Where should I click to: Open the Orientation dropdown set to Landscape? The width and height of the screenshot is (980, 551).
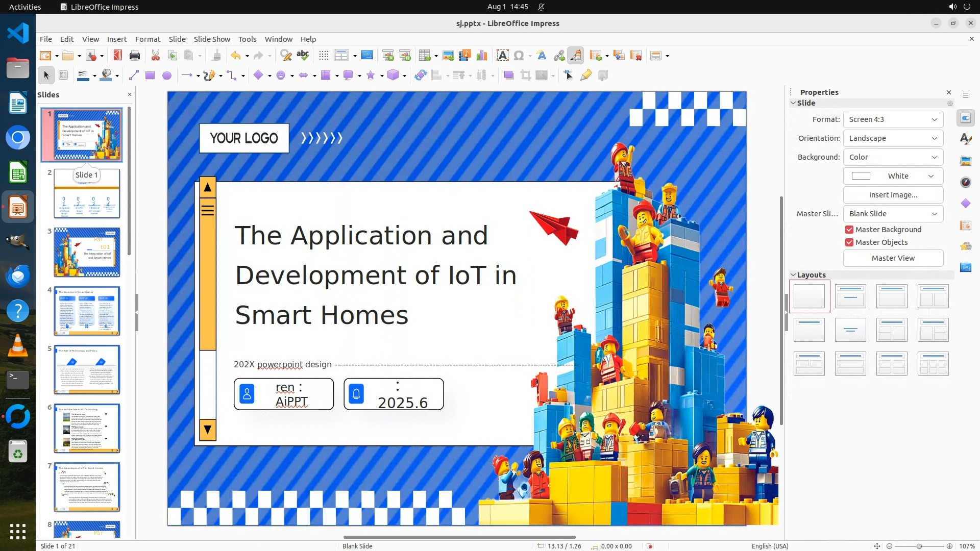[x=893, y=138]
